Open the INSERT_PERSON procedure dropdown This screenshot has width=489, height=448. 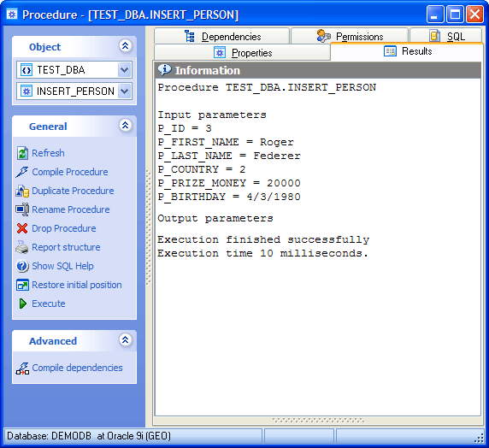125,91
